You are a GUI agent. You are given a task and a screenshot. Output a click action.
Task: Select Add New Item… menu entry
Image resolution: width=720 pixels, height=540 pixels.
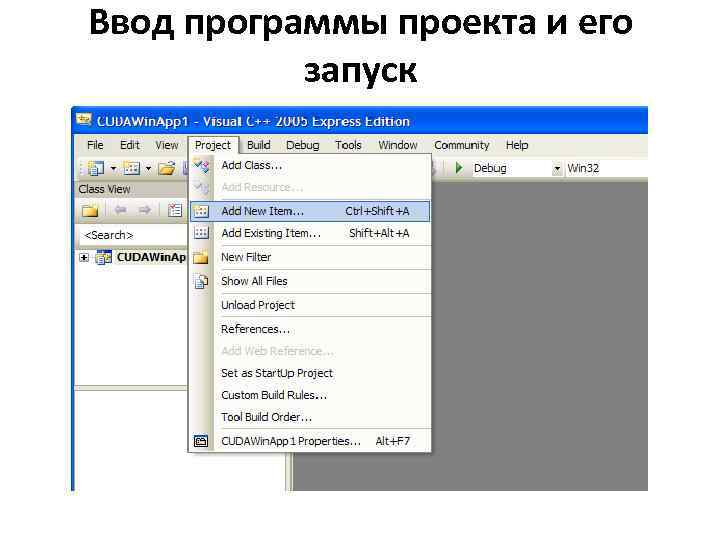click(310, 211)
